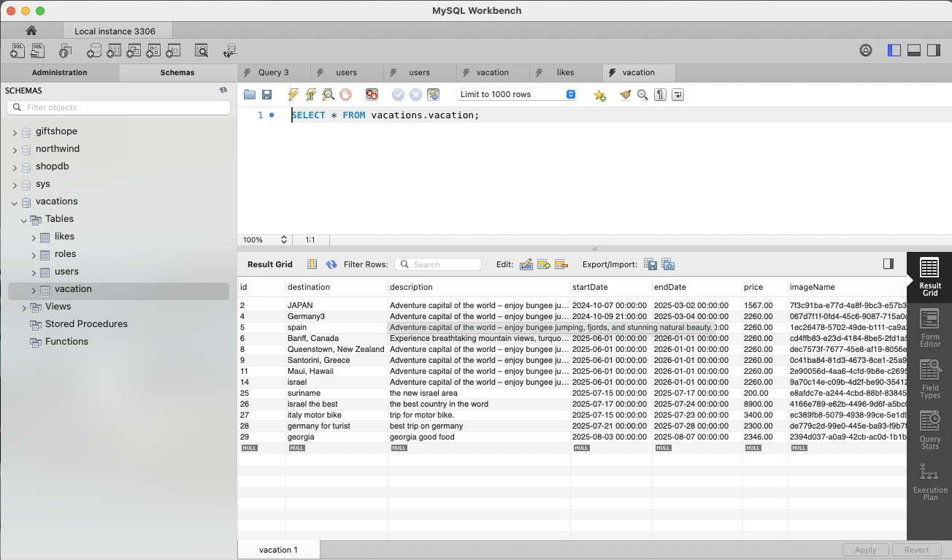Search table data icon in main toolbar
Image resolution: width=952 pixels, height=560 pixels.
(x=201, y=50)
